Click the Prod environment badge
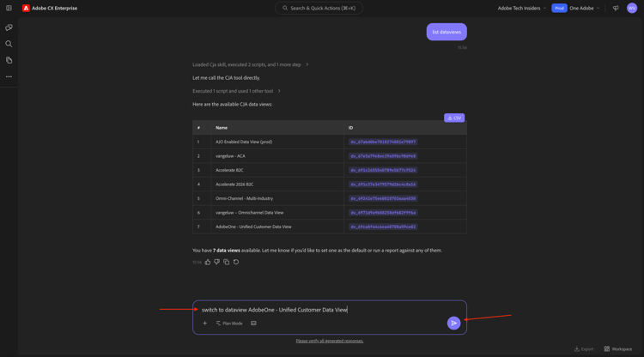Viewport: 644px width, 357px height. [x=559, y=9]
